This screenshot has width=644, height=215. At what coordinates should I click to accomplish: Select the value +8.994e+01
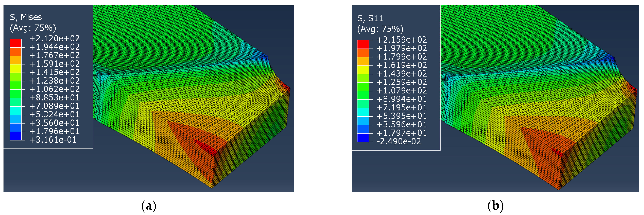coord(402,99)
